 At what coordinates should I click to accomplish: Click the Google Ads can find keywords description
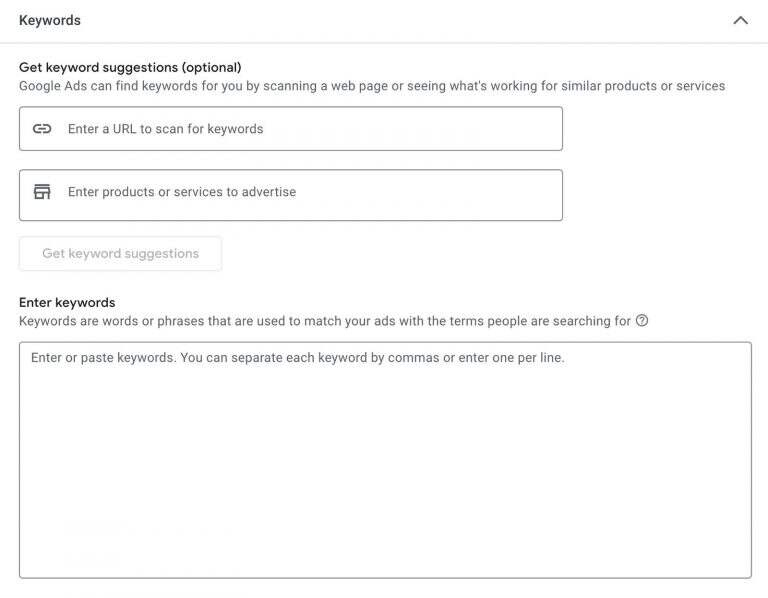click(372, 86)
